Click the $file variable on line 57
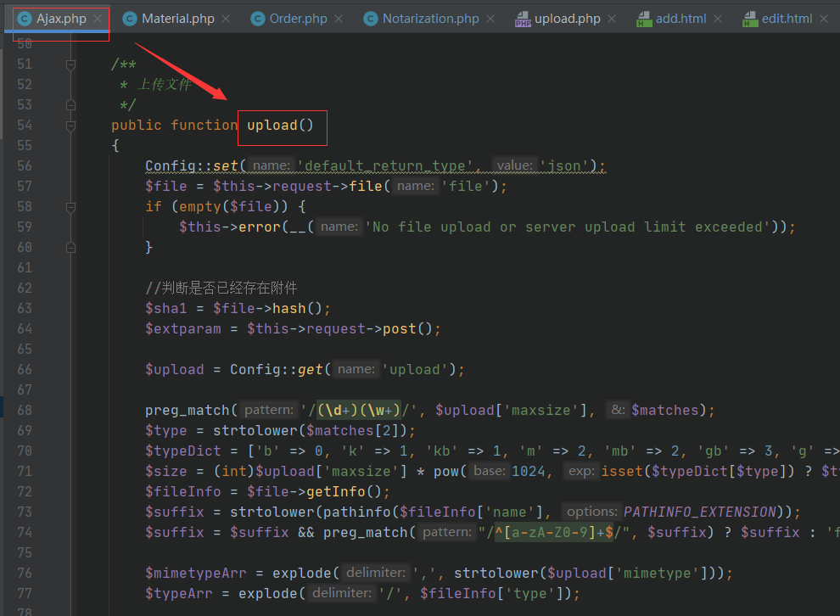 pos(166,187)
